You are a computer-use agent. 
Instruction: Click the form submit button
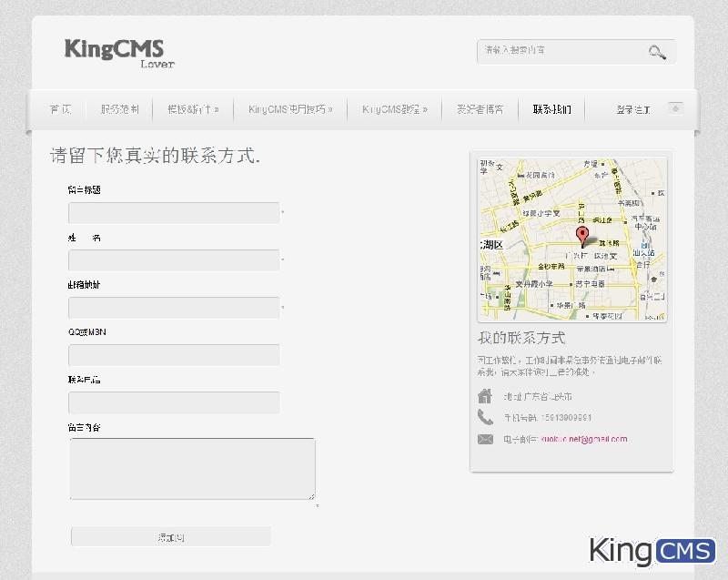(x=171, y=537)
